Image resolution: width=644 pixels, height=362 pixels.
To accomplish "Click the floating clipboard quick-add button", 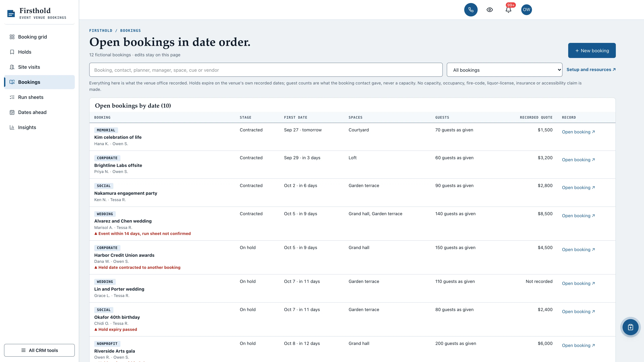I will coord(630,327).
